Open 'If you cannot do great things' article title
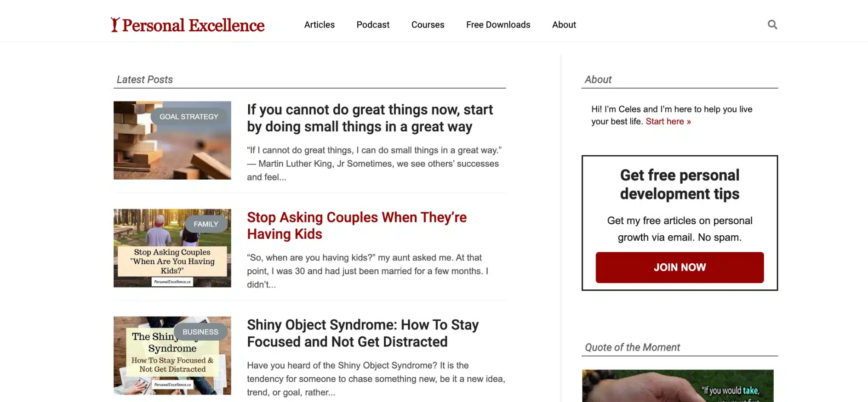868x402 pixels. 370,118
